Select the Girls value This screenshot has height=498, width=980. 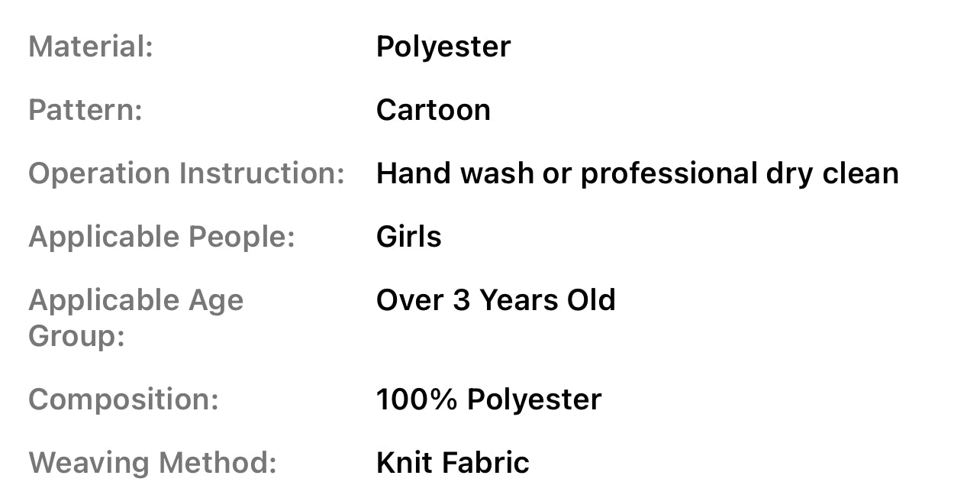[x=409, y=237]
